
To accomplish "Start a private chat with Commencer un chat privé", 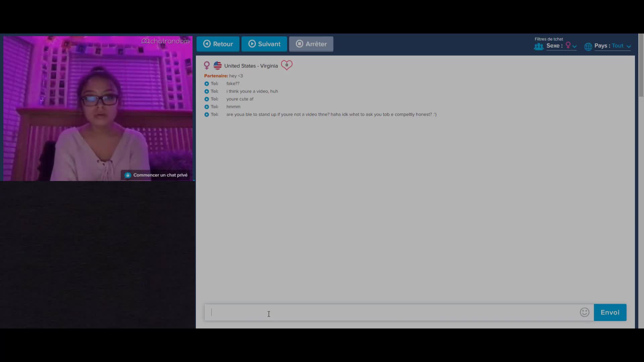I will (156, 175).
